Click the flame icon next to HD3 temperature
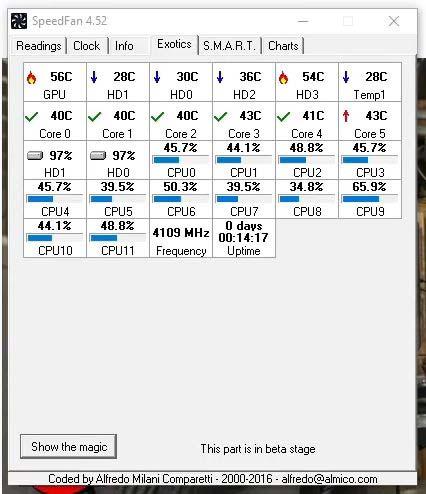426x494 pixels. point(283,77)
